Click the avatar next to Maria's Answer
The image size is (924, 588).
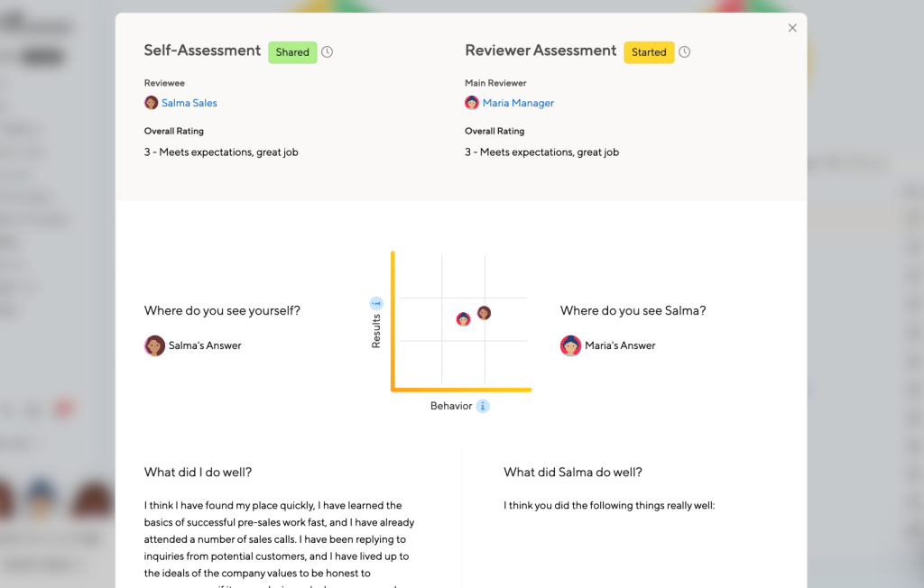tap(570, 345)
